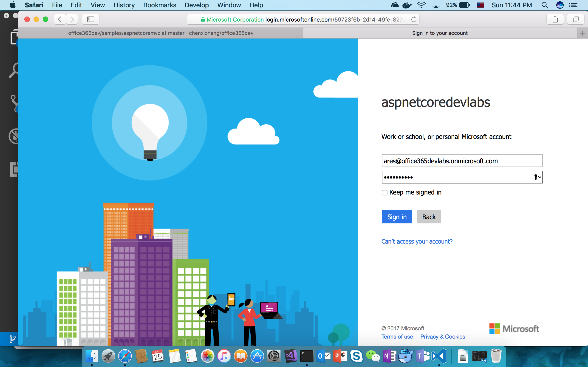588x367 pixels.
Task: Go back with the left arrow icon
Action: click(x=60, y=19)
